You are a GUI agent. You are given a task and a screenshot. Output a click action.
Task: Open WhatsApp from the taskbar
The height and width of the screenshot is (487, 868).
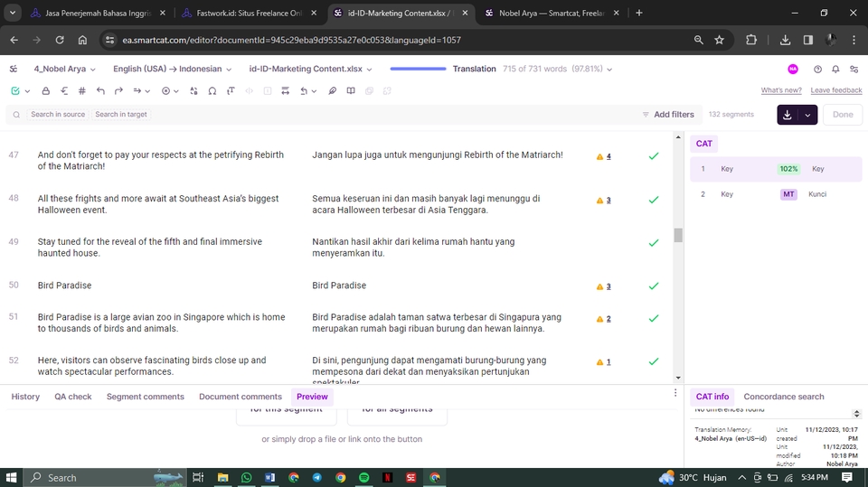[x=246, y=478]
